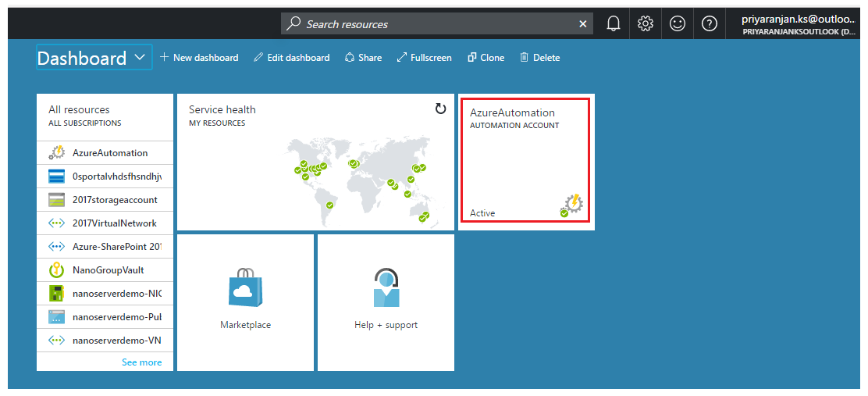The width and height of the screenshot is (868, 396).
Task: Click Share in the dashboard toolbar
Action: coord(363,58)
